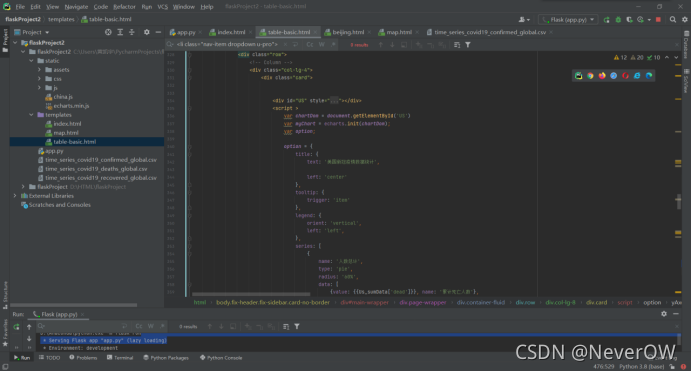Image resolution: width=692 pixels, height=371 pixels.
Task: Open Database side tool window
Action: (686, 45)
